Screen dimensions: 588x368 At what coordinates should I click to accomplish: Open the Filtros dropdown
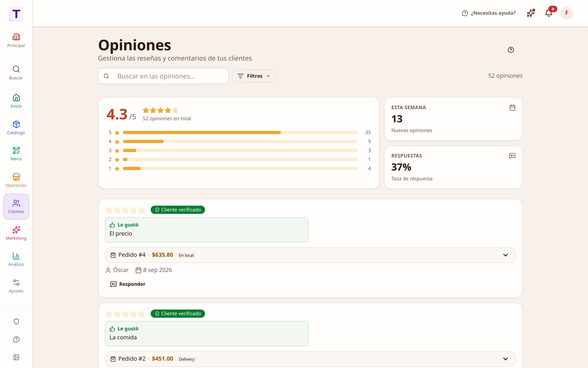click(254, 76)
